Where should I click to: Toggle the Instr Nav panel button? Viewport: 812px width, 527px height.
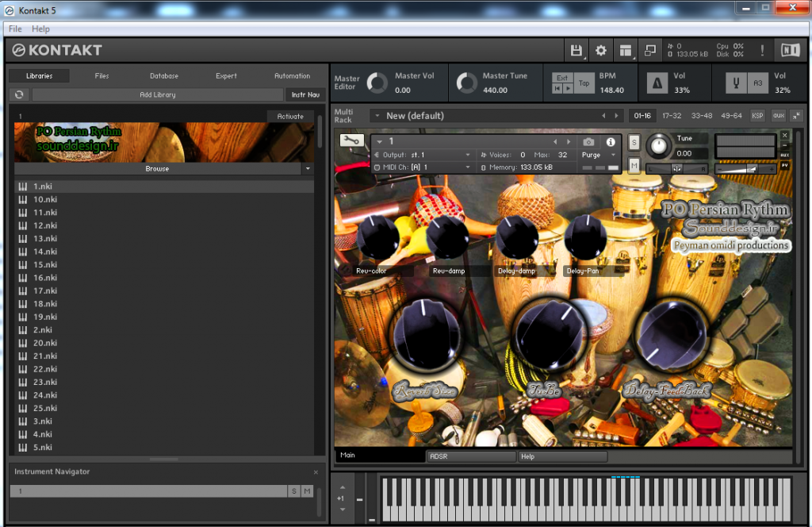305,94
